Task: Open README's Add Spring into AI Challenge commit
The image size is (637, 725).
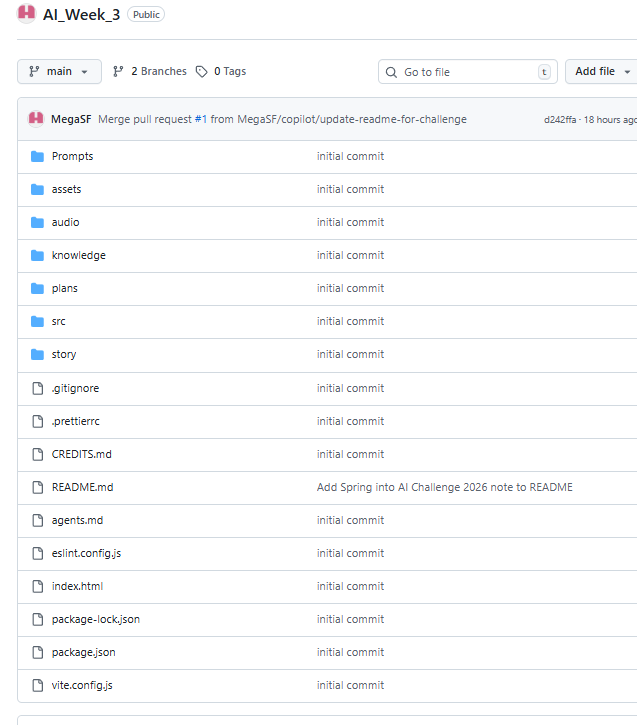Action: point(445,487)
